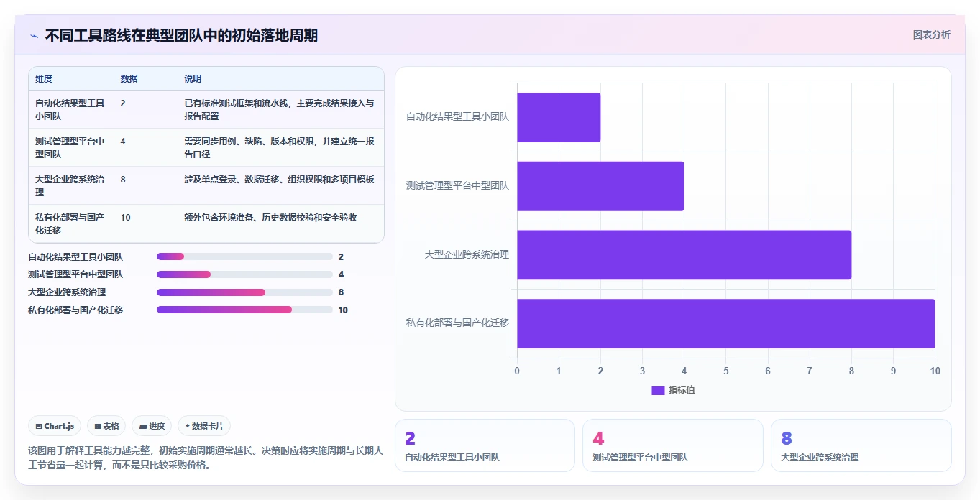Click the chart title 不同工具路线在典型团队中的初始落地周期

(181, 36)
